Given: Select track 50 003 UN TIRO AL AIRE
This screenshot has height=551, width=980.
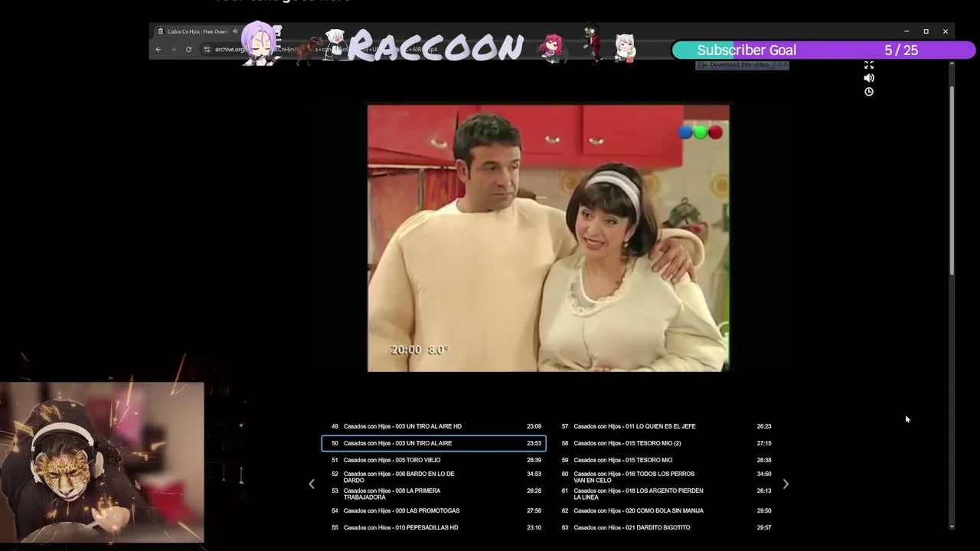Looking at the screenshot, I should pos(434,443).
